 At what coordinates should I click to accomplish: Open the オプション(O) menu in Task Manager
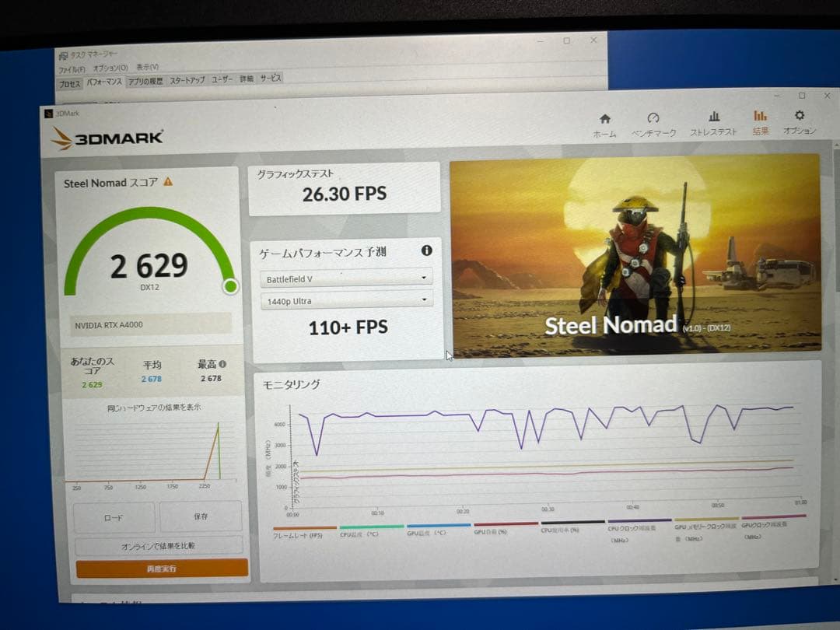tap(110, 68)
